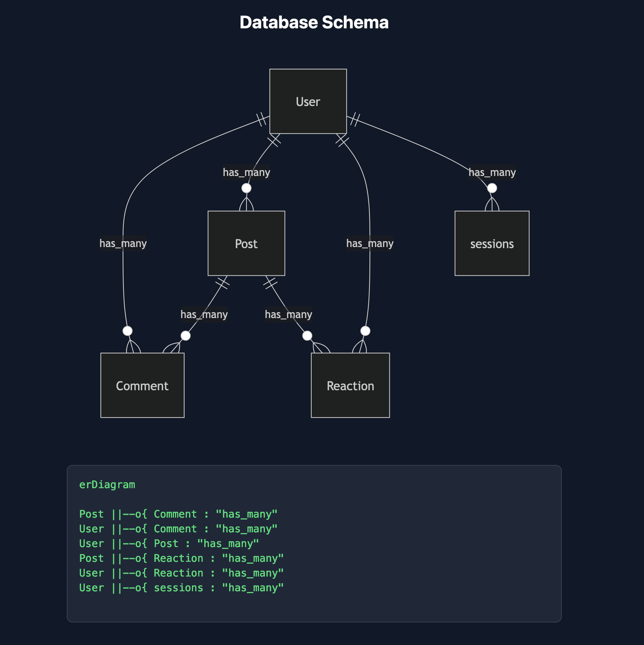Click has_many label between Post and Reaction

pyautogui.click(x=288, y=314)
